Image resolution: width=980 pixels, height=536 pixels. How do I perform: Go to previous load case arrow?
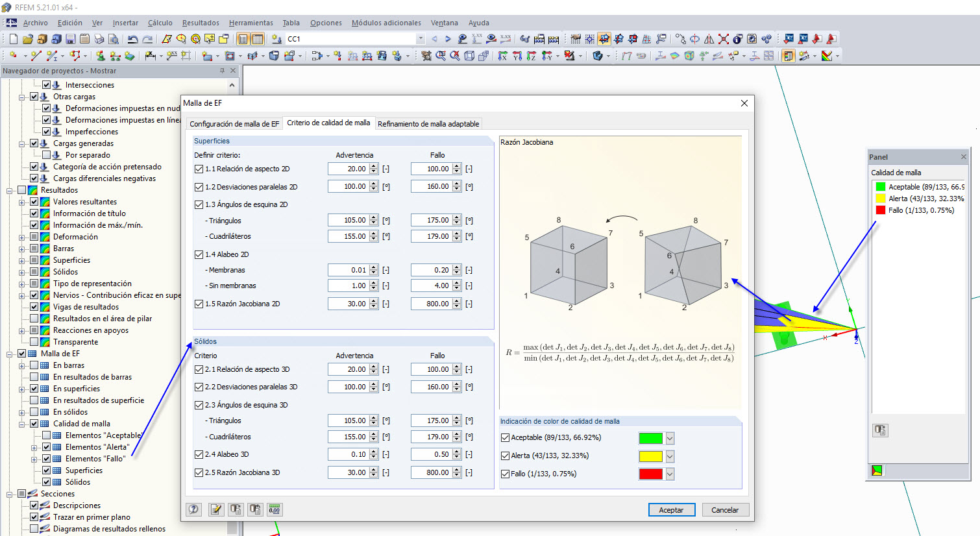click(x=434, y=39)
